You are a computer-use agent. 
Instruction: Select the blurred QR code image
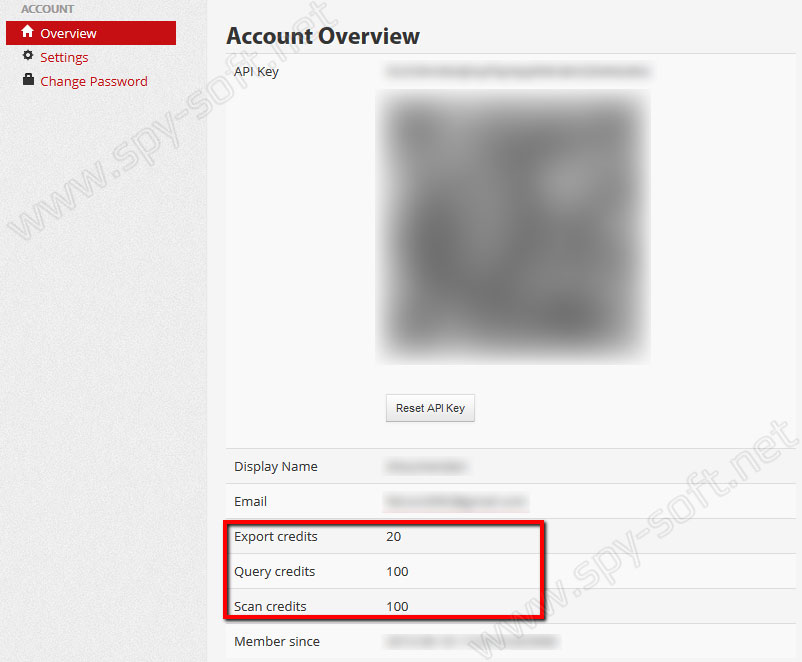pos(513,227)
